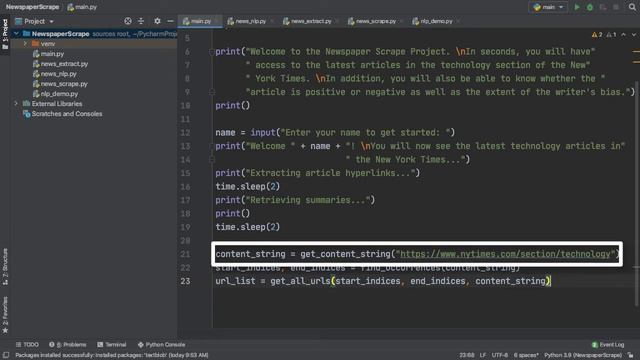Click the packages installed status message
Screen dimensions: 640x360
tap(112, 355)
